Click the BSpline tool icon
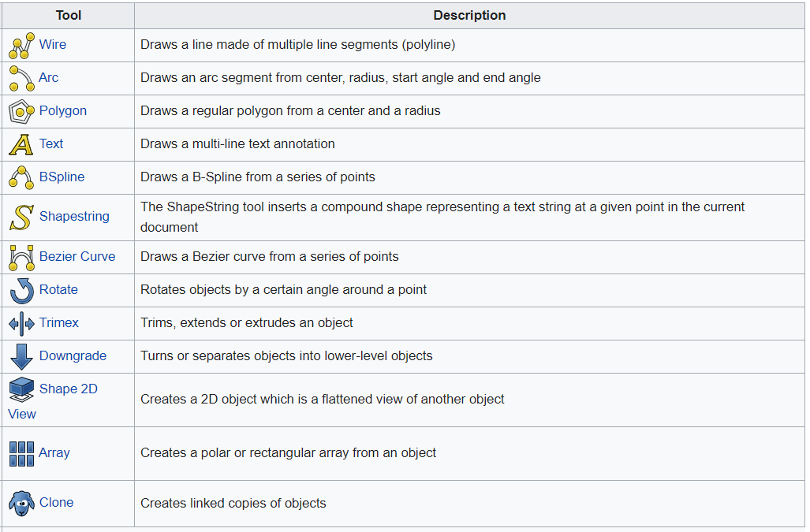Screen dimensions: 810x532 tap(21, 177)
